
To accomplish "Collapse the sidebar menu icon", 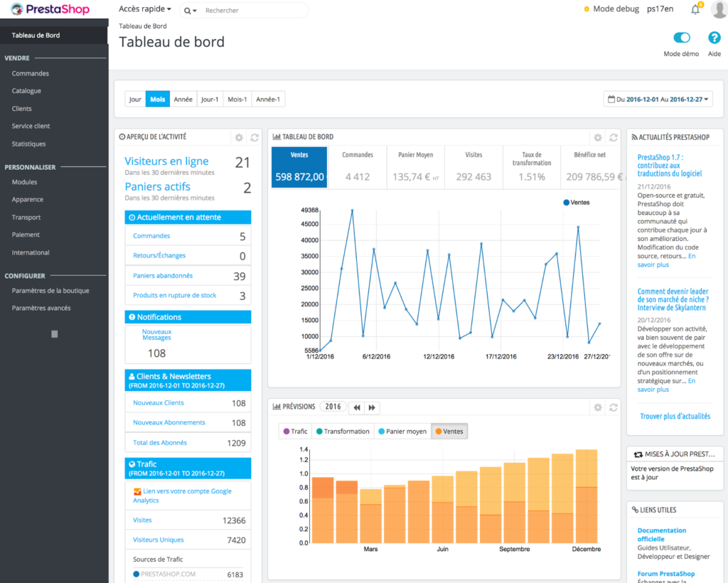I will tap(54, 333).
